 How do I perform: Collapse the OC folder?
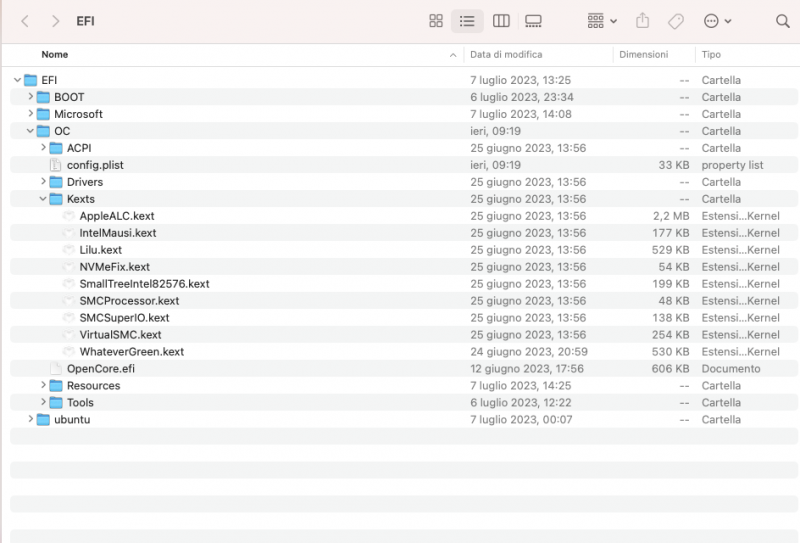pos(30,131)
